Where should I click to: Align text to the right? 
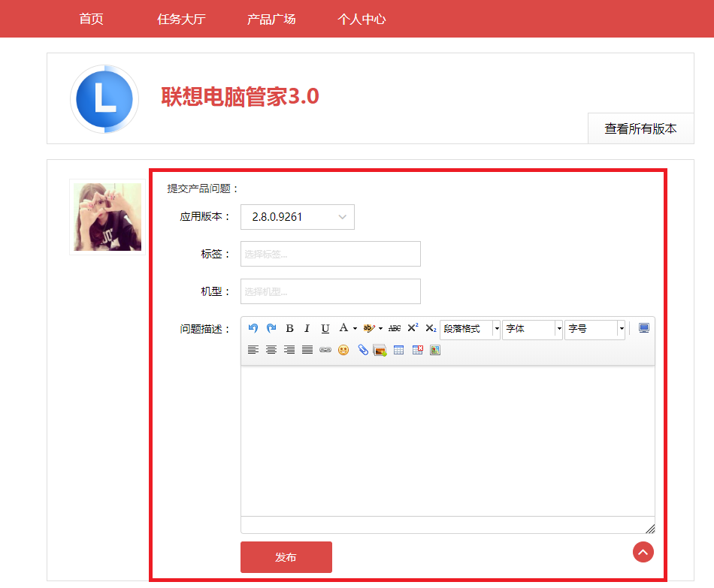point(289,349)
